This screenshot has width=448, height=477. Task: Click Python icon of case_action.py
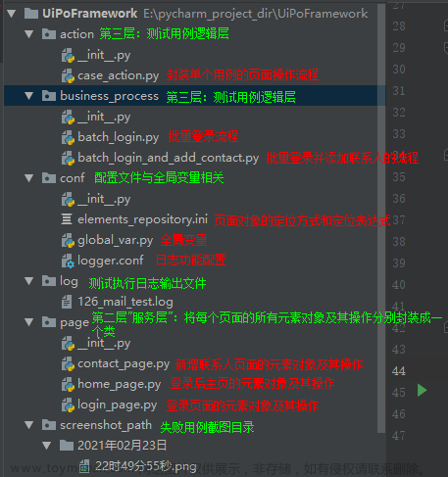[x=68, y=75]
